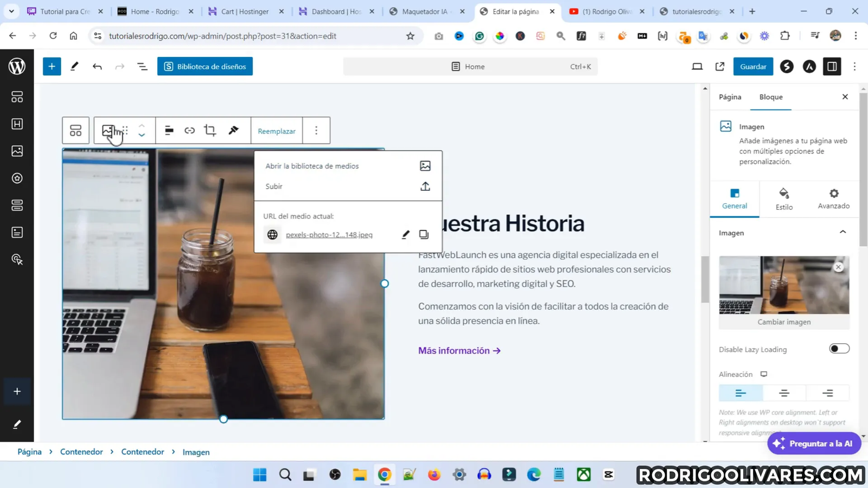868x488 pixels.
Task: Open the block inserter
Action: pos(52,66)
